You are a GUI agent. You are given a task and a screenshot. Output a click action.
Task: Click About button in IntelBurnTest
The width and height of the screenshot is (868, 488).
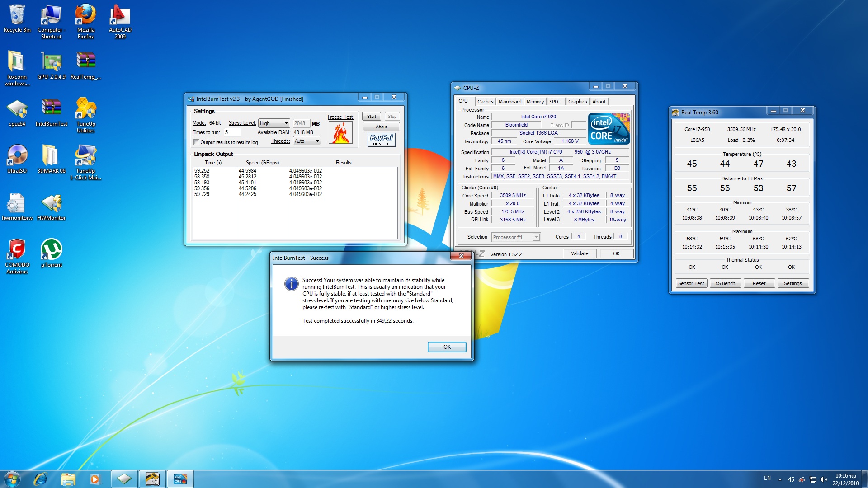[x=381, y=127]
